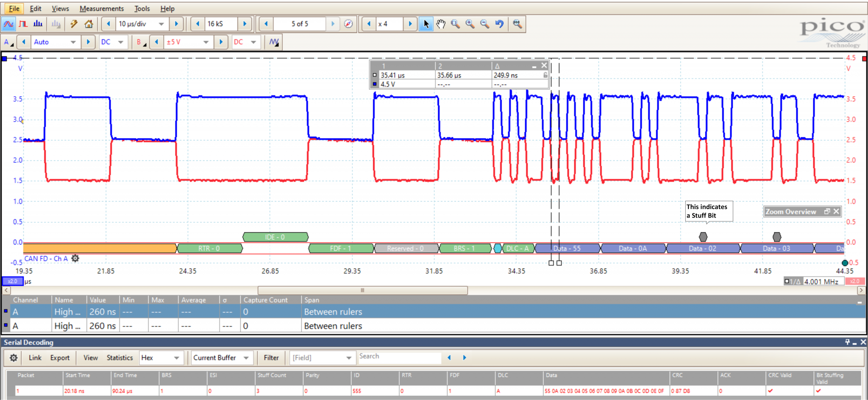
Task: Open the buffer navigator compass icon
Action: click(x=348, y=24)
